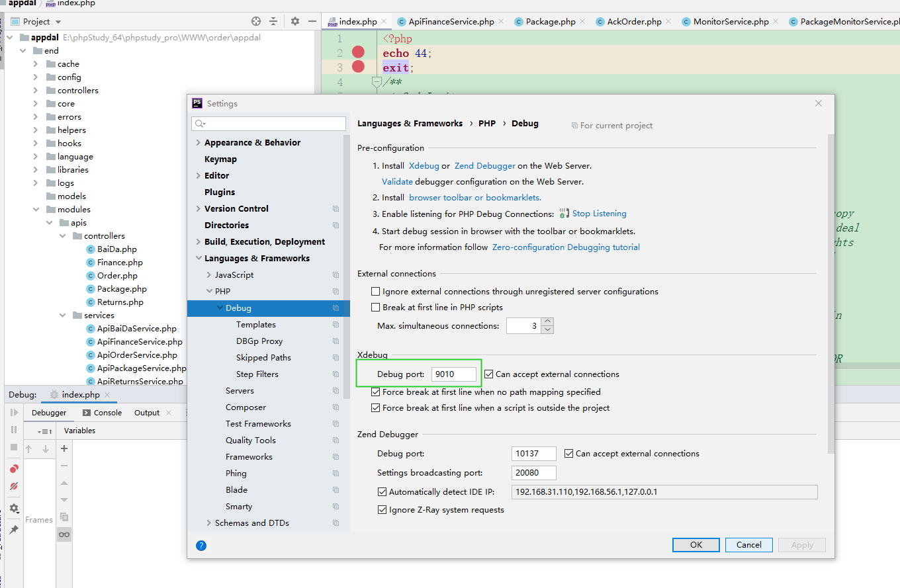Screen dimensions: 900x588
Task: Toggle show watches glasses icon
Action: pyautogui.click(x=64, y=534)
